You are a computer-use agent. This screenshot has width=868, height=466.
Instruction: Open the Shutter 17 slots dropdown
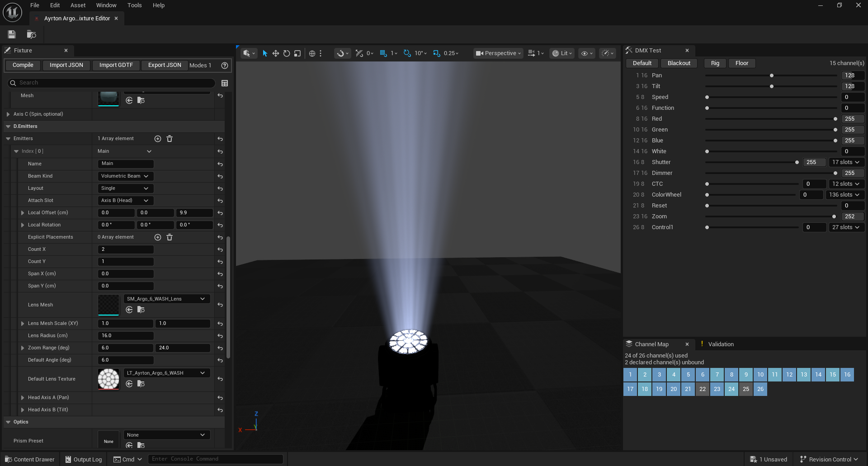pos(846,162)
